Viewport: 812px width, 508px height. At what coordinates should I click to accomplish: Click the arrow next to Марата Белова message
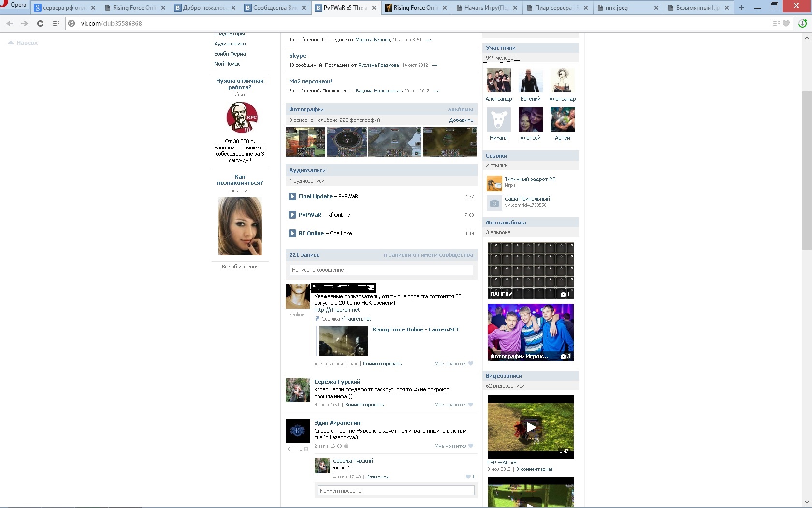coord(428,40)
